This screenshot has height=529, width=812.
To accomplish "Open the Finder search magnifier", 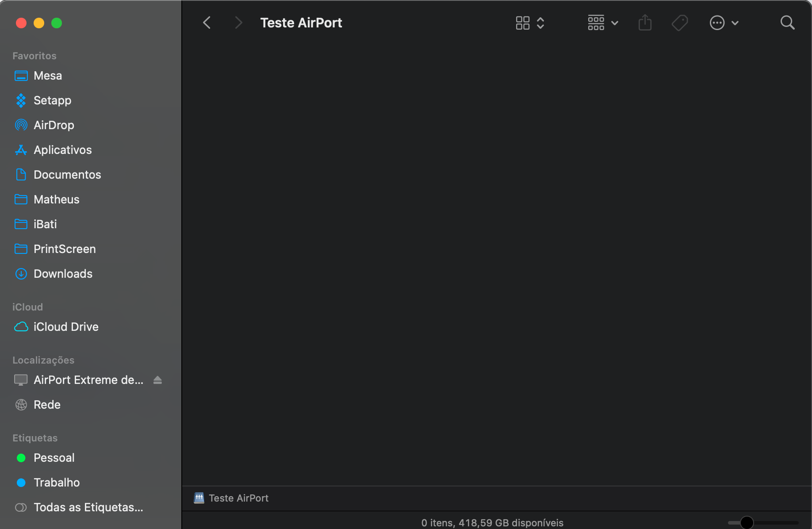I will tap(787, 23).
